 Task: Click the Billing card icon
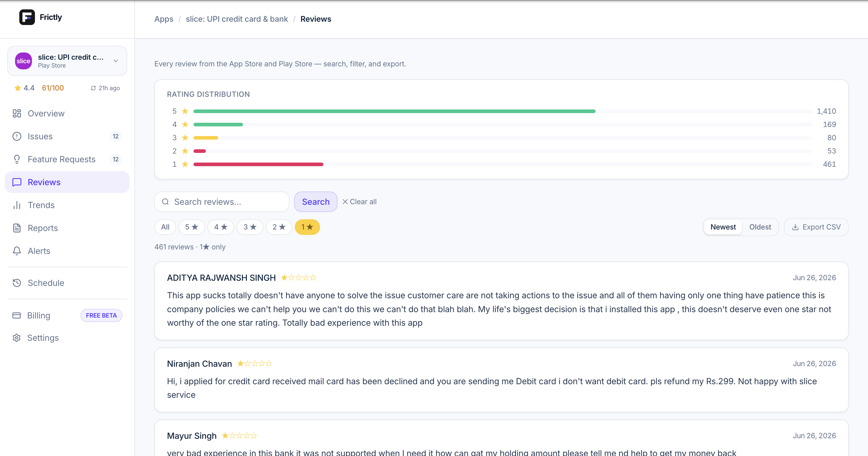17,315
